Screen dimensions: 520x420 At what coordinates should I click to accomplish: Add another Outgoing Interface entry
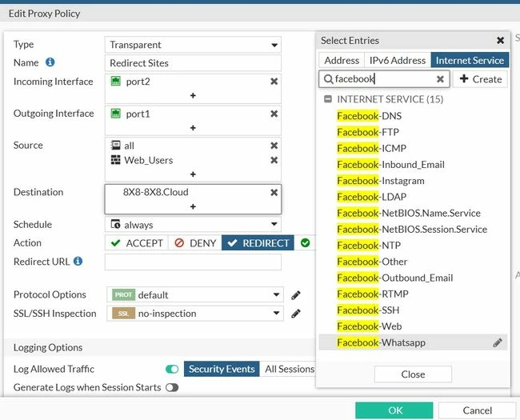193,128
